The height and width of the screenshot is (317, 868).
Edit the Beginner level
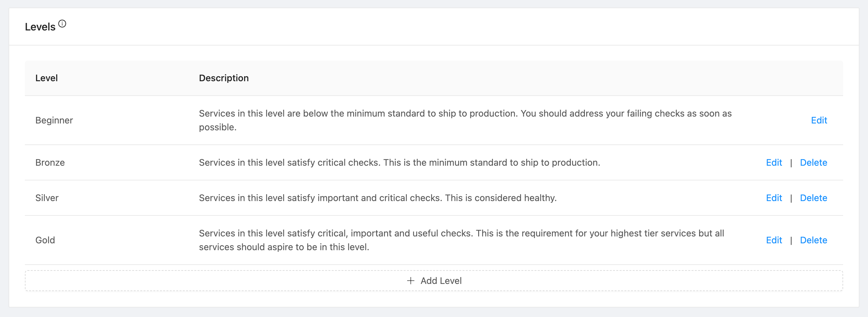(819, 121)
